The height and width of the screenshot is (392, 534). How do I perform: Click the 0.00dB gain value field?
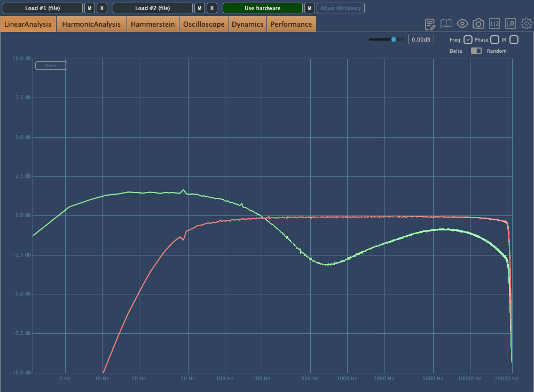tap(421, 39)
